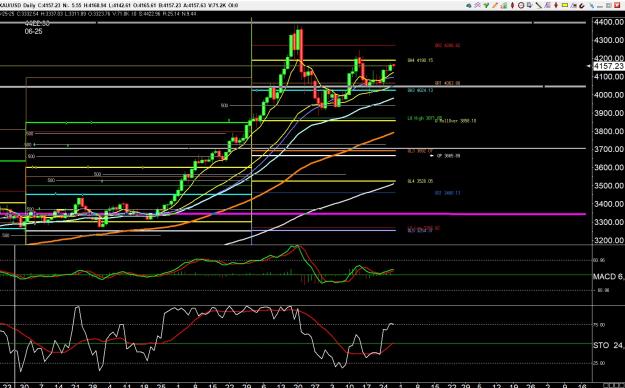Click the dark teal cloud-shaped toolbar icon
The width and height of the screenshot is (625, 388).
(469, 5)
